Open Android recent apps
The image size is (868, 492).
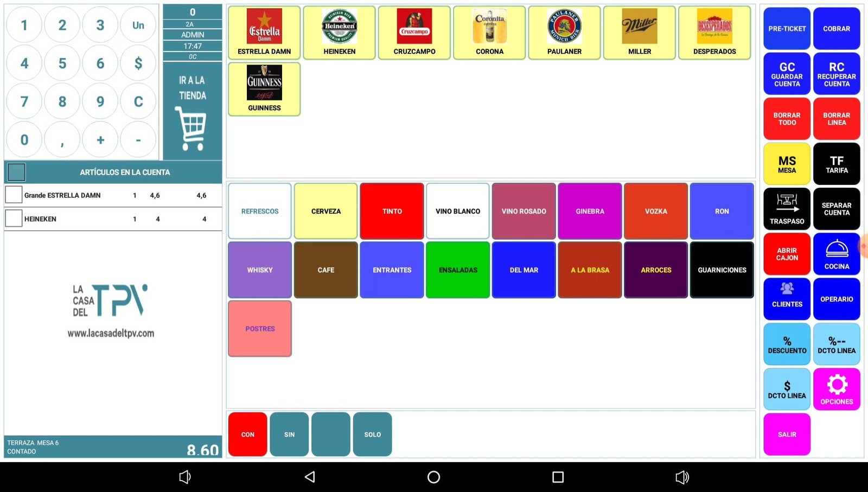[x=558, y=477]
